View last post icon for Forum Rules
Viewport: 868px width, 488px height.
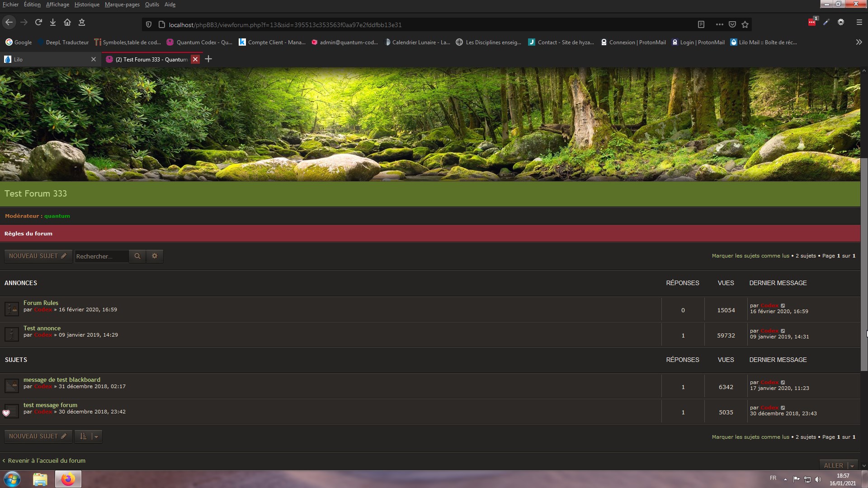coord(783,306)
